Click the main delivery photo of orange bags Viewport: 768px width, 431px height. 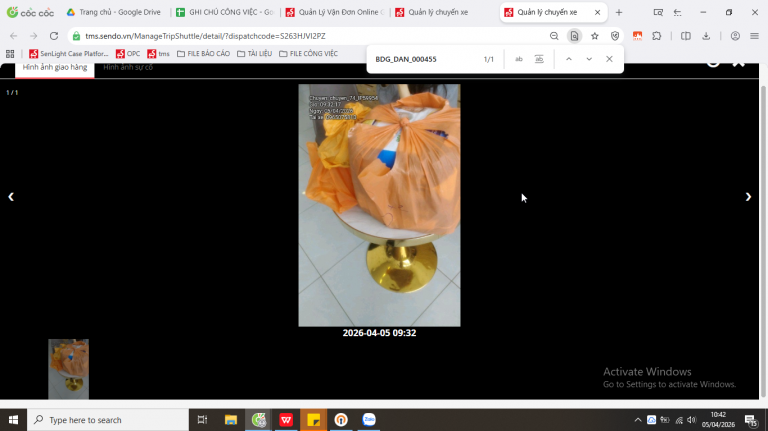pyautogui.click(x=379, y=205)
